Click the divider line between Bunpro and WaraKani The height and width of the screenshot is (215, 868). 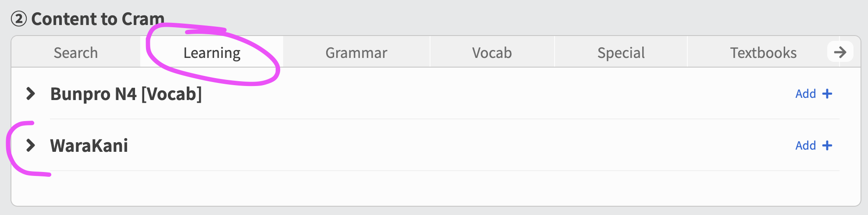438,119
